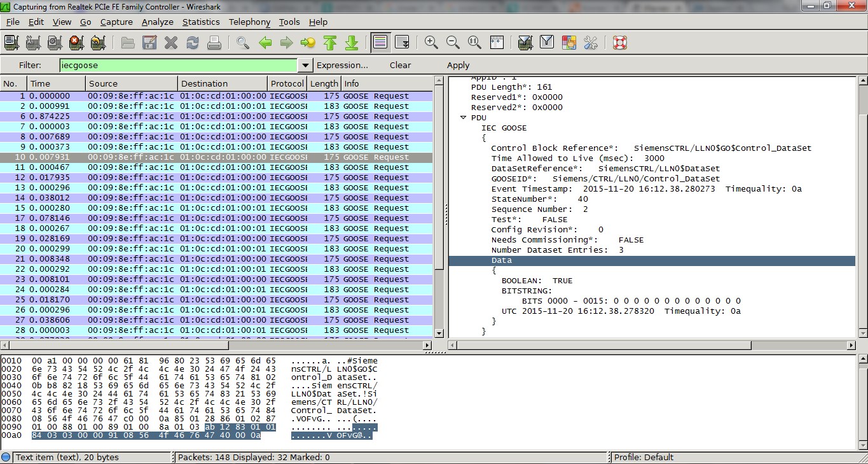The image size is (868, 464).
Task: Restart the current capture
Action: (x=97, y=43)
